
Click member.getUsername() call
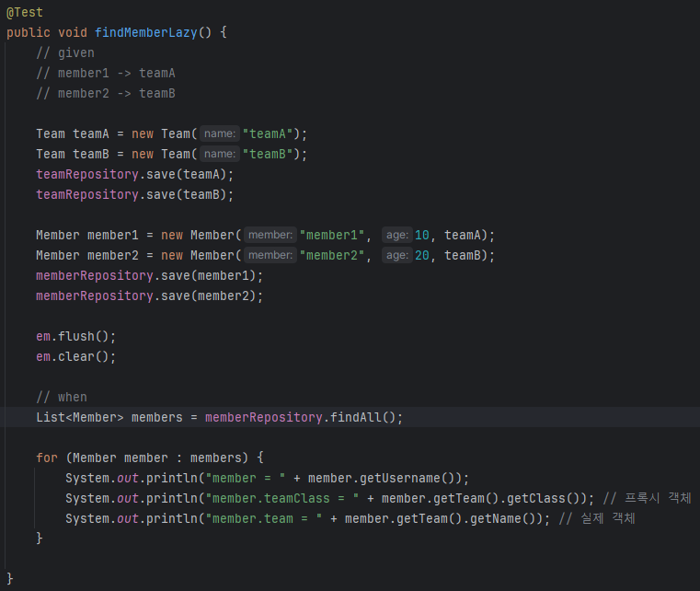point(385,479)
